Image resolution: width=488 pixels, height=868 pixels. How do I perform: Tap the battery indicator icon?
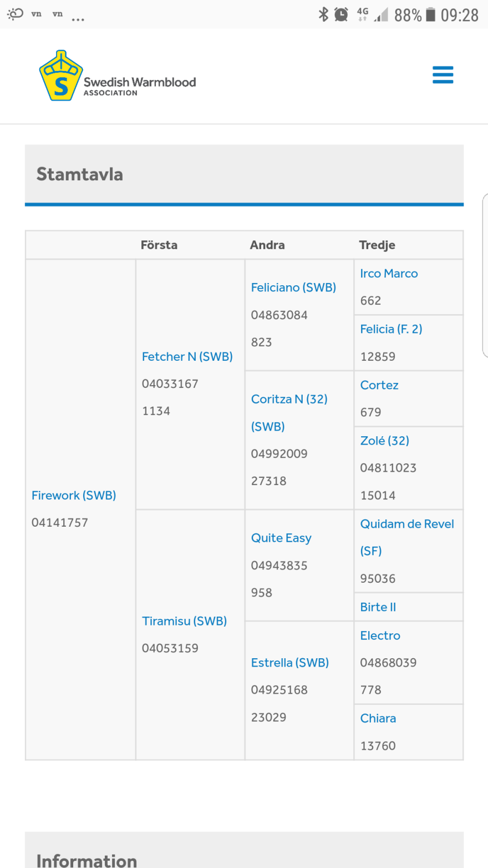[x=431, y=14]
